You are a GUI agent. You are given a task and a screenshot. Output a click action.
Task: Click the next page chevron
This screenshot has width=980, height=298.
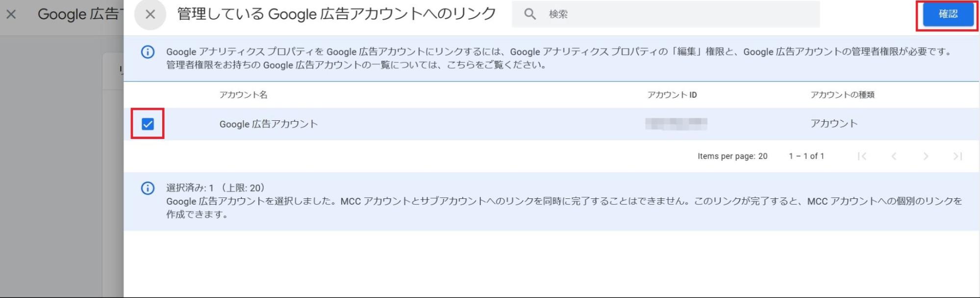926,156
